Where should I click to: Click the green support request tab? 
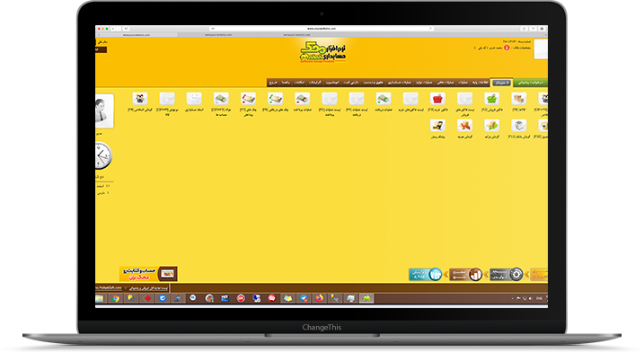pos(530,83)
